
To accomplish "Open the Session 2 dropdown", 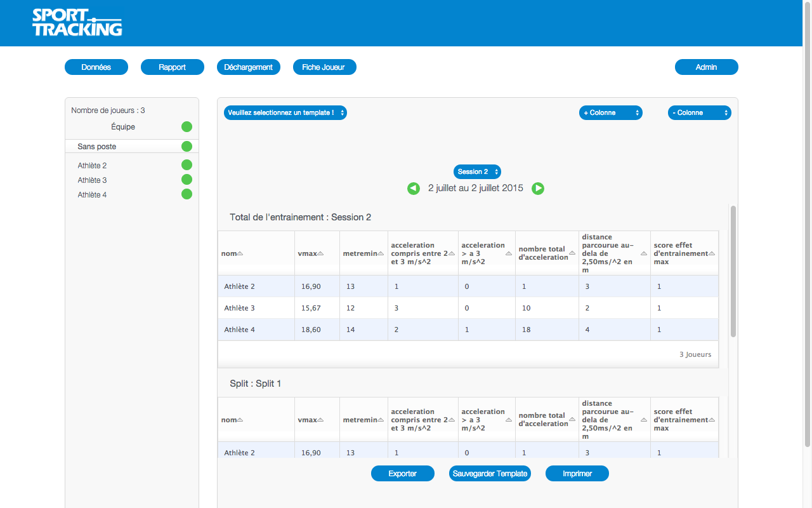I will coord(477,171).
